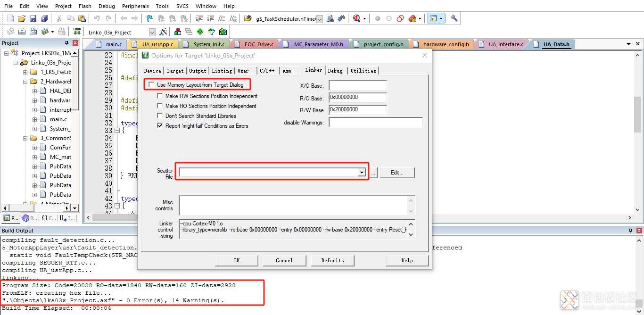Insert a bookmark with the flag icon
This screenshot has width=644, height=315.
click(x=149, y=18)
